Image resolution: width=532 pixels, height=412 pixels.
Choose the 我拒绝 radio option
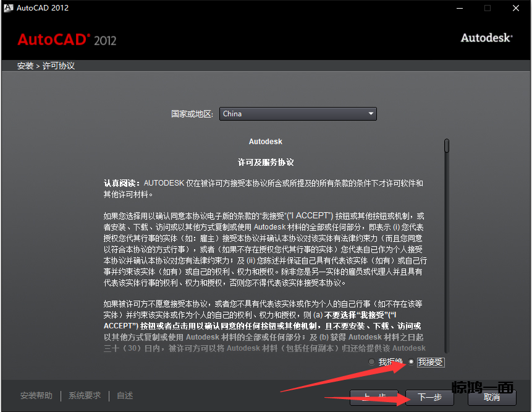tap(371, 362)
